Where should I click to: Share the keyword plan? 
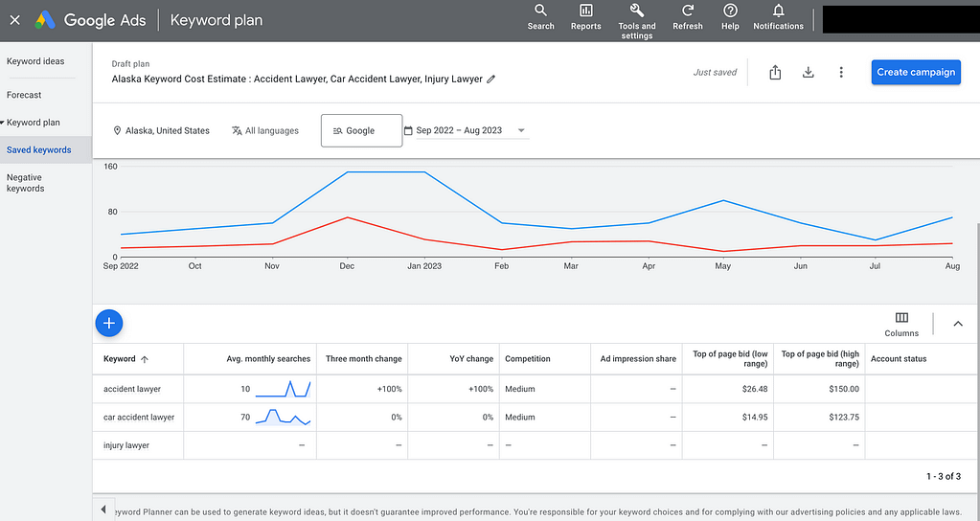pyautogui.click(x=775, y=73)
